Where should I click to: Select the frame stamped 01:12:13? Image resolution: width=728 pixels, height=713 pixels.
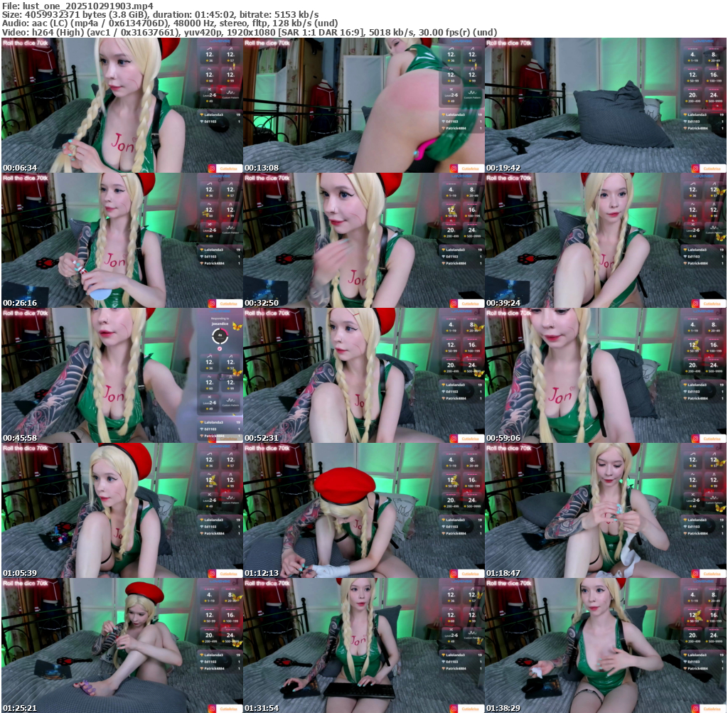tap(364, 510)
